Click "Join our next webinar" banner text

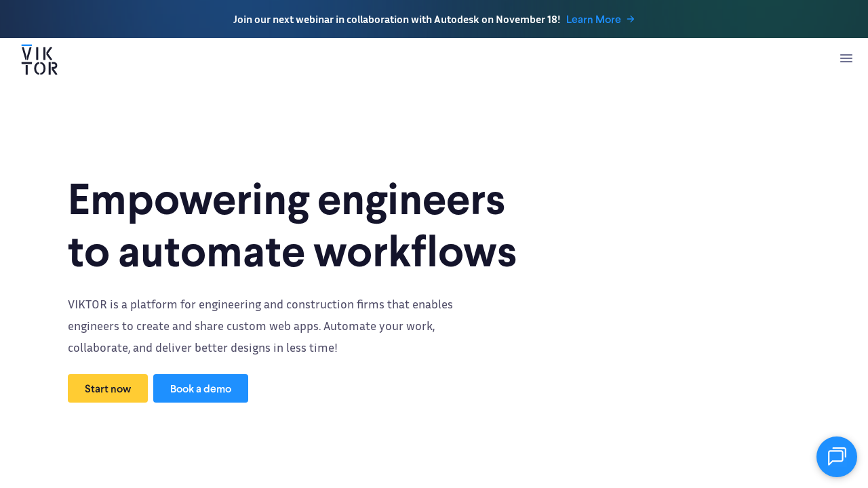coord(283,19)
